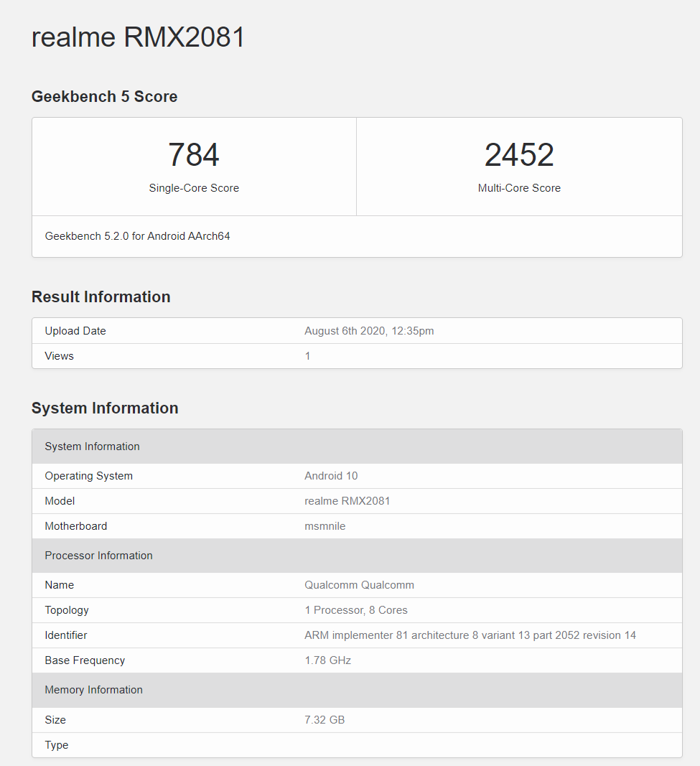Select the Operating System label
The image size is (700, 766).
[x=88, y=475]
